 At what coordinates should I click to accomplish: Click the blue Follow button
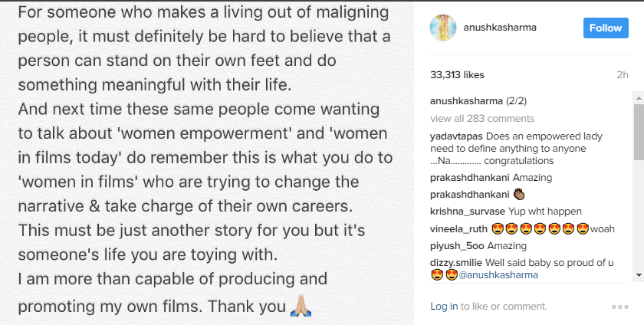[606, 28]
